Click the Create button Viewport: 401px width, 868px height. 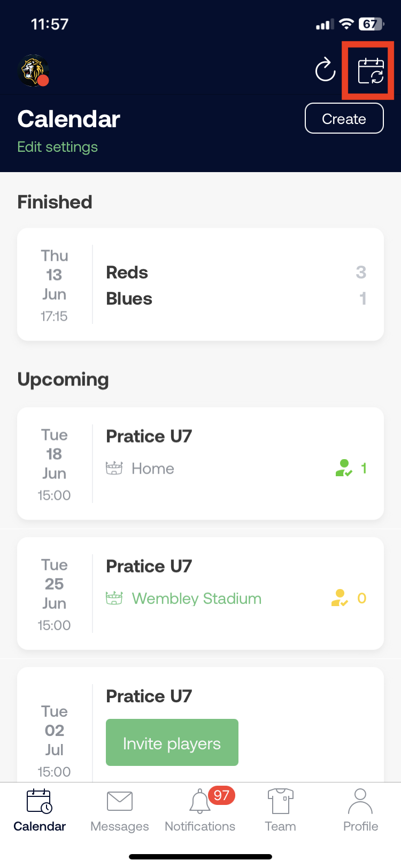(x=344, y=118)
